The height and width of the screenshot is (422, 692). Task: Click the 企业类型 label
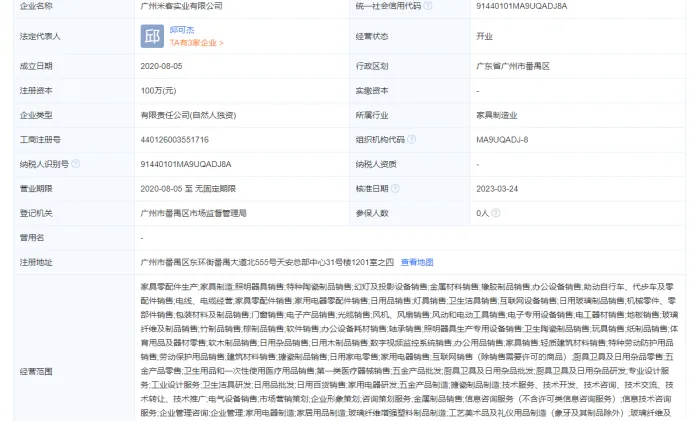pyautogui.click(x=36, y=115)
